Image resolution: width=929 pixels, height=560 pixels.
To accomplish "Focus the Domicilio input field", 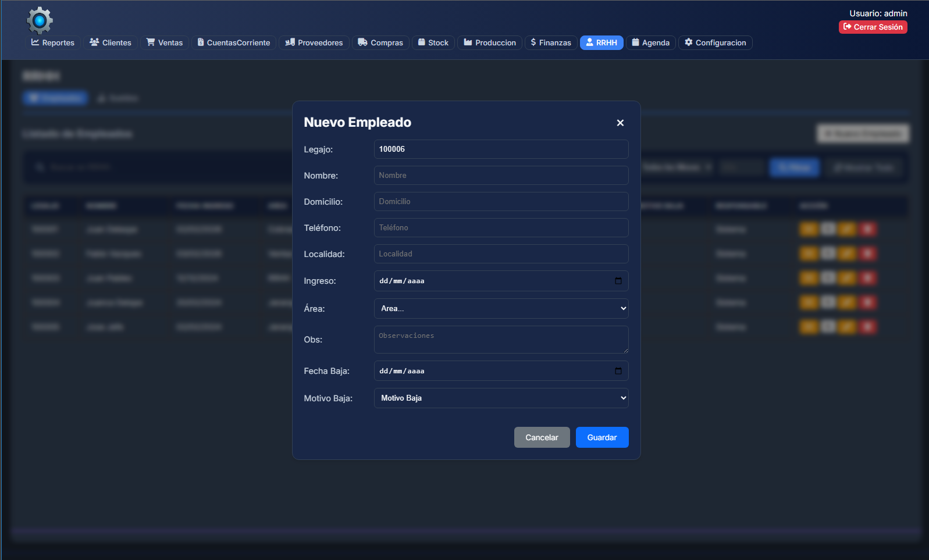I will 501,202.
